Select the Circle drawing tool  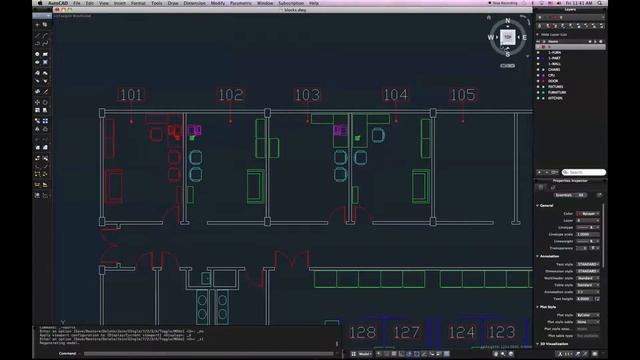tap(37, 54)
